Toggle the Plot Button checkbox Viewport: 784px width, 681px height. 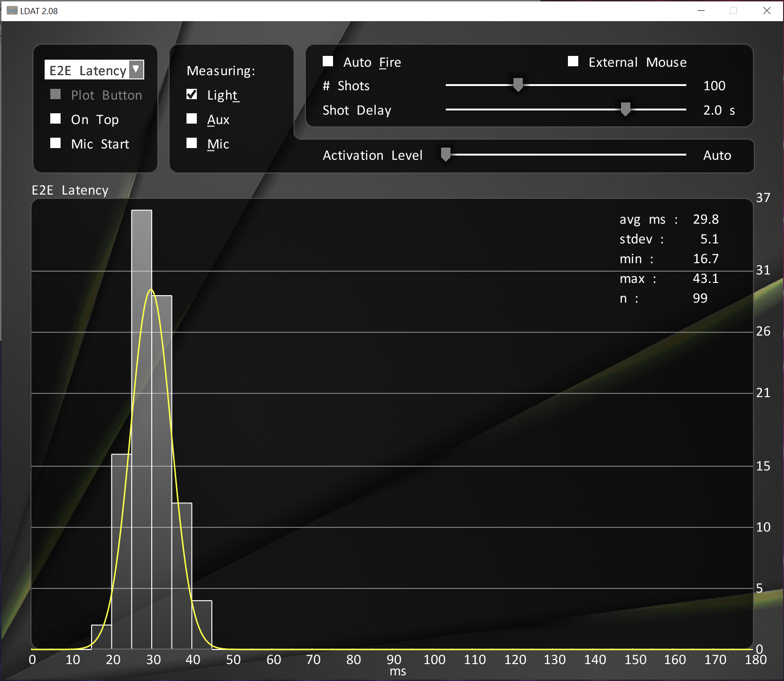coord(55,94)
